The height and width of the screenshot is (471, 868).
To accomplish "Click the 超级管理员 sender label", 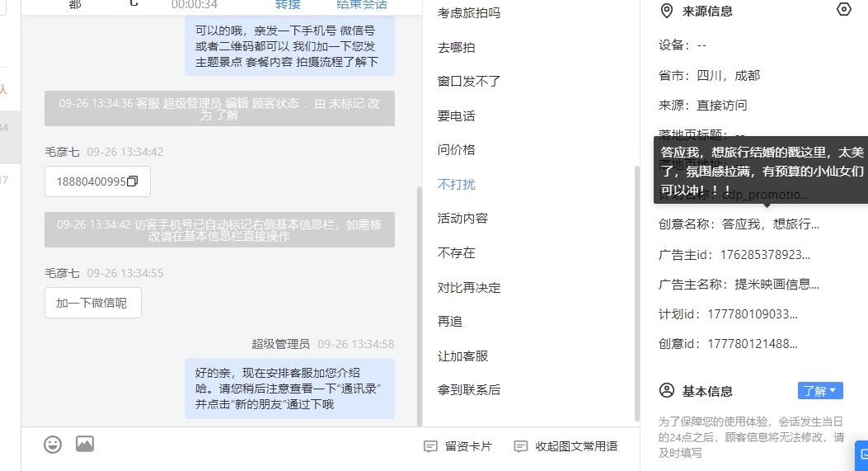I will click(x=280, y=344).
